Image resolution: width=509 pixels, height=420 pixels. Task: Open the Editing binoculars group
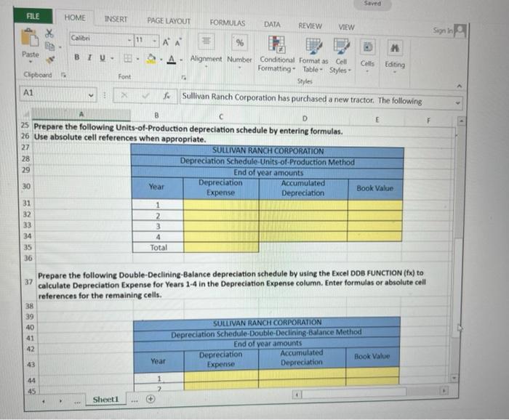[395, 55]
